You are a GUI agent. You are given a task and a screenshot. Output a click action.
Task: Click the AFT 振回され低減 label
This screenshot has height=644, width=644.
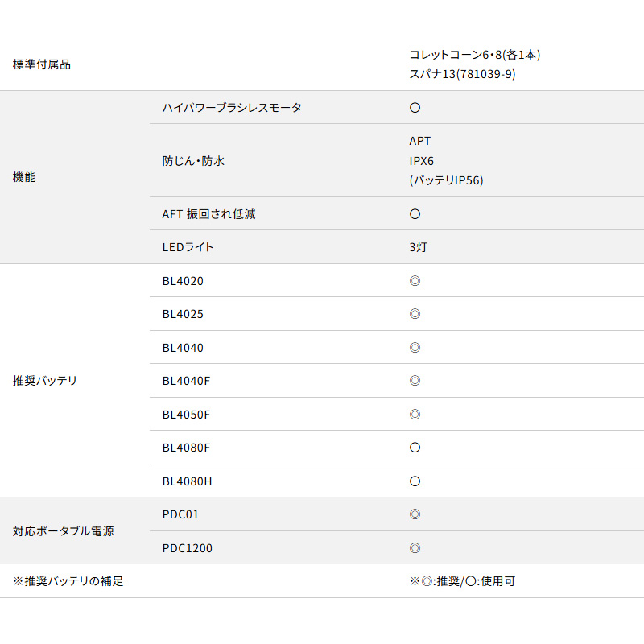point(208,214)
